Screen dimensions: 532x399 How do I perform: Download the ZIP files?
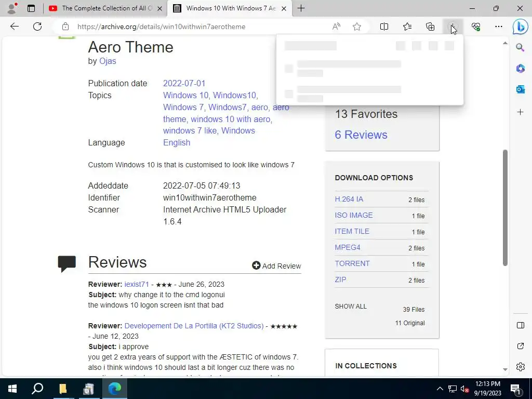(x=340, y=280)
